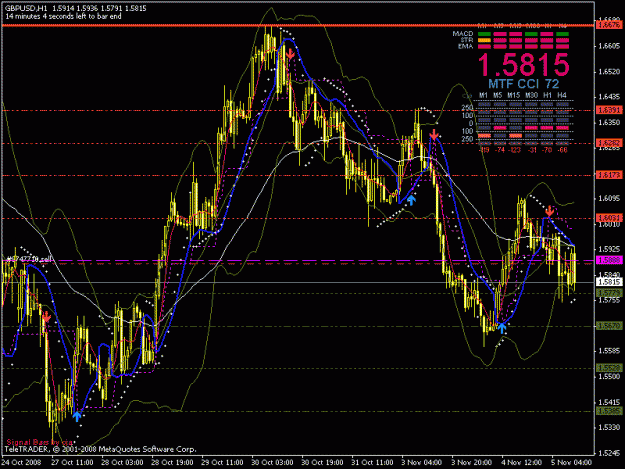Click the green MACD bar in the M1 column
625x469 pixels.
[484, 34]
